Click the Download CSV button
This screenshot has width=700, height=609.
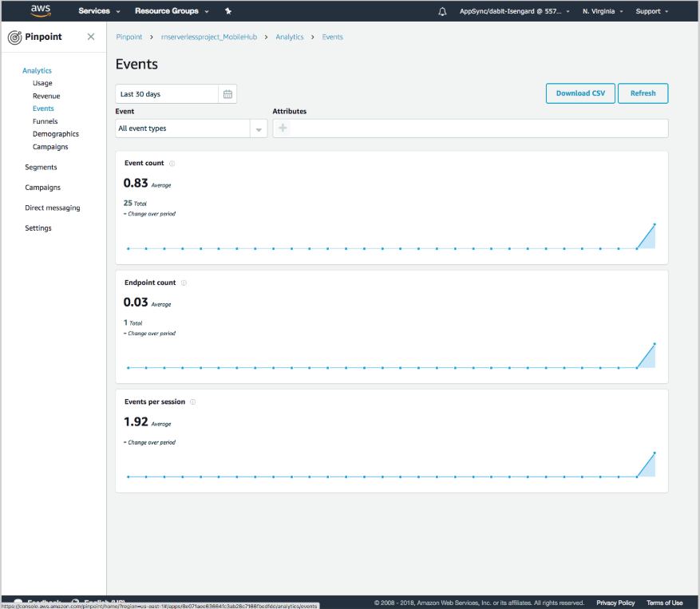580,93
